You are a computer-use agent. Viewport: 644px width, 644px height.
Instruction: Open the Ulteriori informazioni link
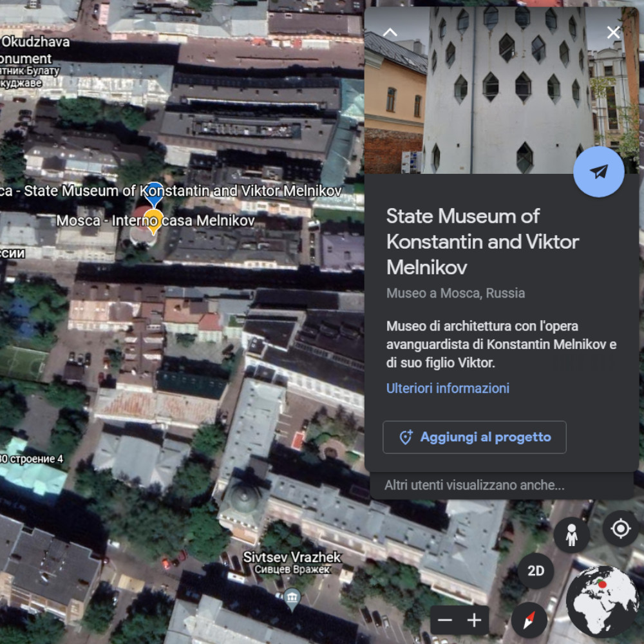pyautogui.click(x=448, y=388)
